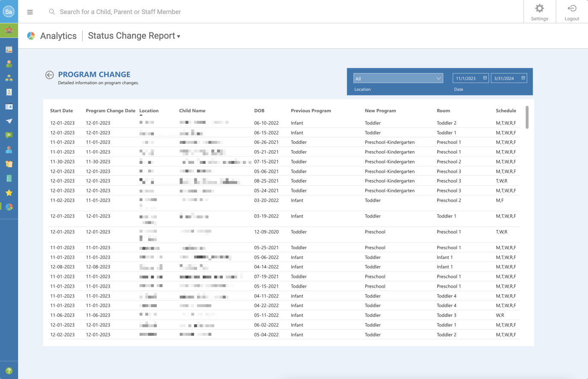Open the Settings gear icon
Image resolution: width=588 pixels, height=379 pixels.
(x=539, y=12)
